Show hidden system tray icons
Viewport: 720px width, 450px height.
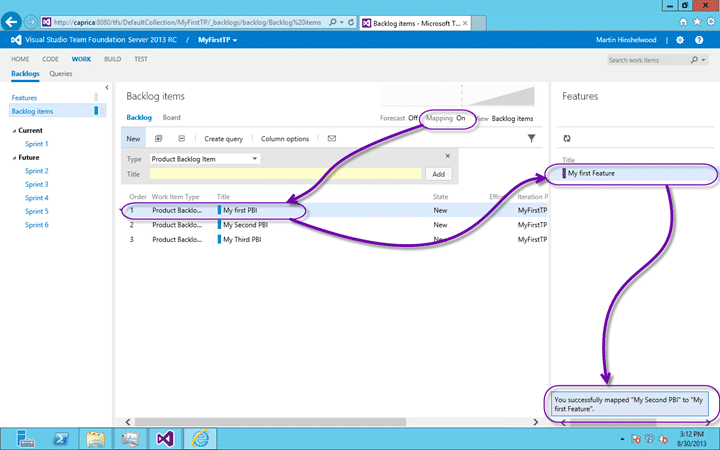coord(622,439)
